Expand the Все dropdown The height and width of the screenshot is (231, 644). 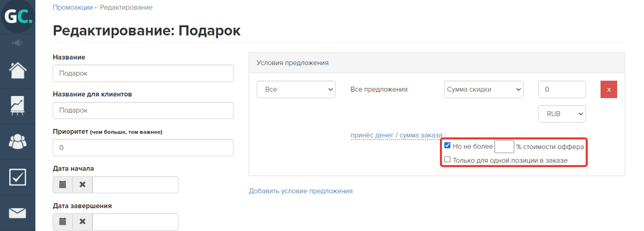pos(296,89)
